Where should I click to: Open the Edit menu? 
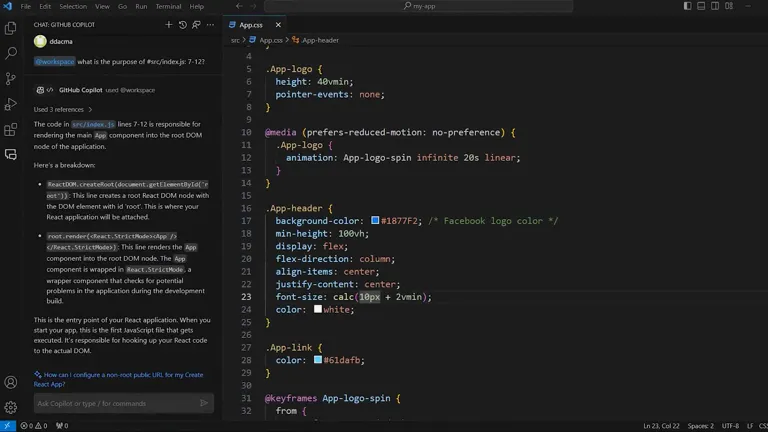coord(45,6)
